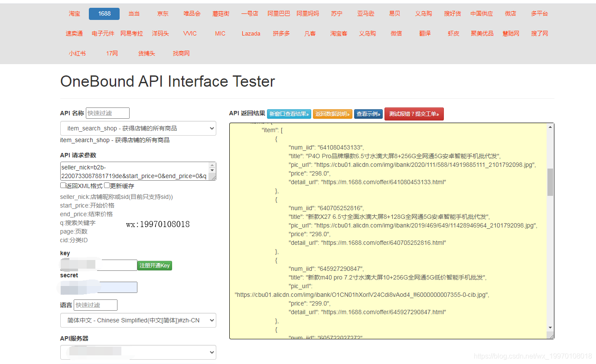
Task: Select the 慧聪网 tab
Action: [x=511, y=34]
